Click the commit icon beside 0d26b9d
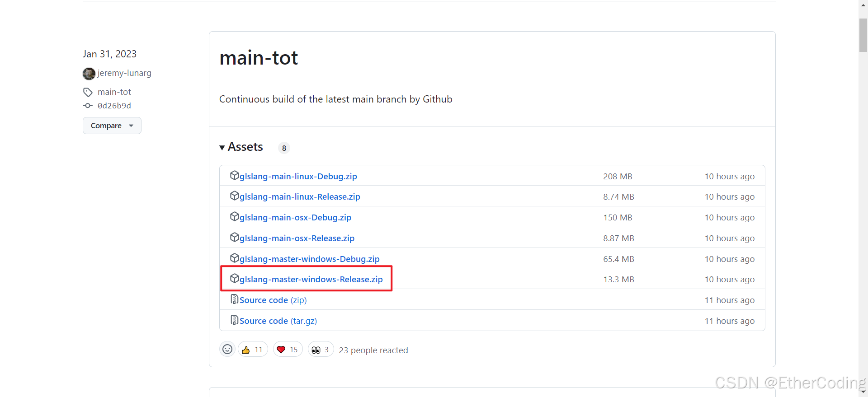The width and height of the screenshot is (868, 397). pyautogui.click(x=88, y=106)
